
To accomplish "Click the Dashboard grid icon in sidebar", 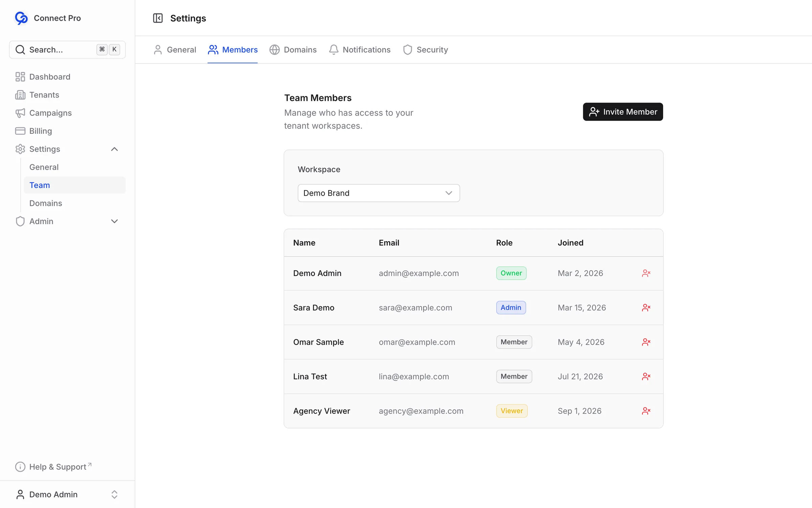I will click(x=20, y=77).
